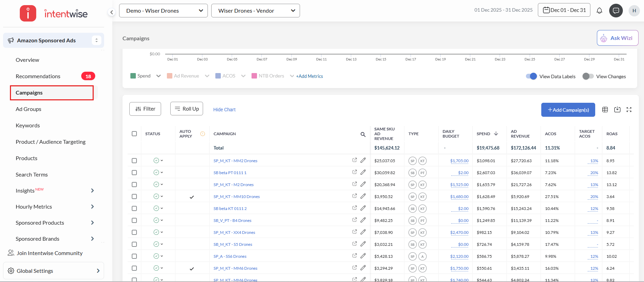Click the Add Campaign(s) button
The image size is (644, 282).
click(x=568, y=110)
